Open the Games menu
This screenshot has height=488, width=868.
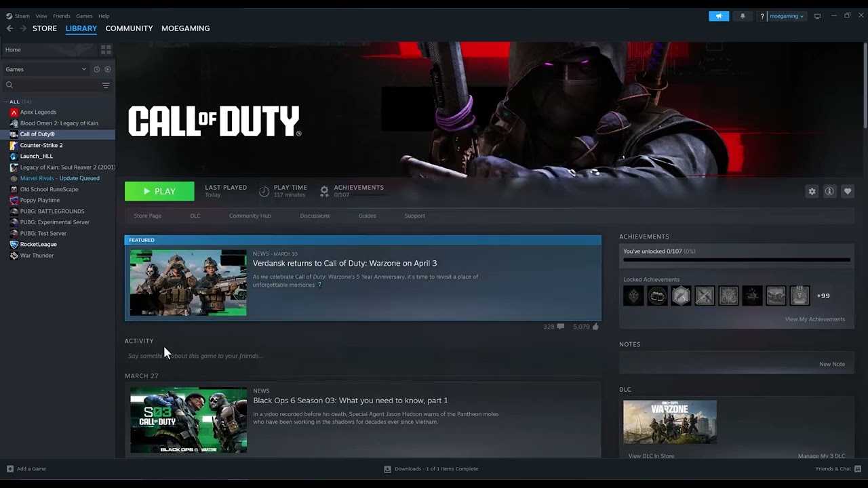coord(84,16)
